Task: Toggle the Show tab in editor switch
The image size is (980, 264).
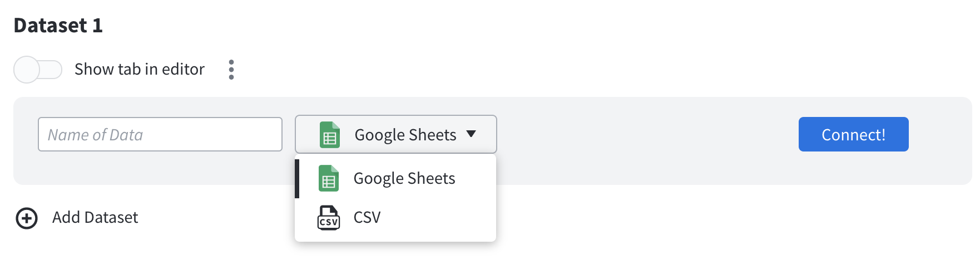Action: (x=38, y=70)
